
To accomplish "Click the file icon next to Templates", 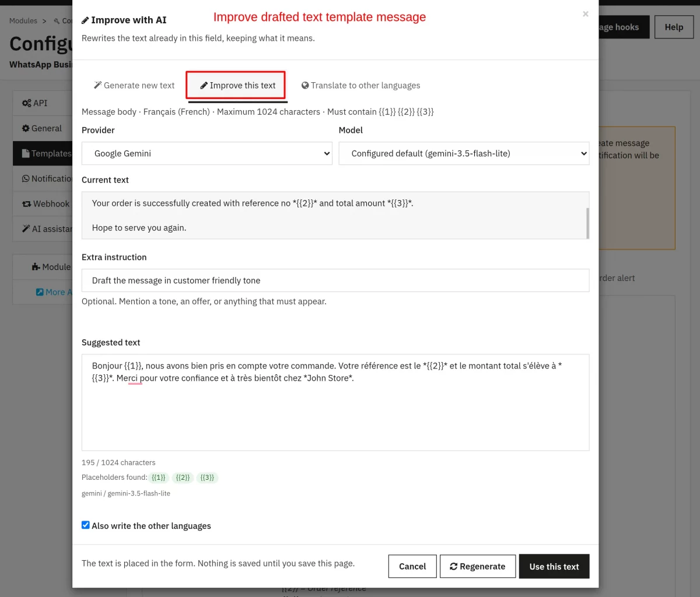I will (x=26, y=153).
